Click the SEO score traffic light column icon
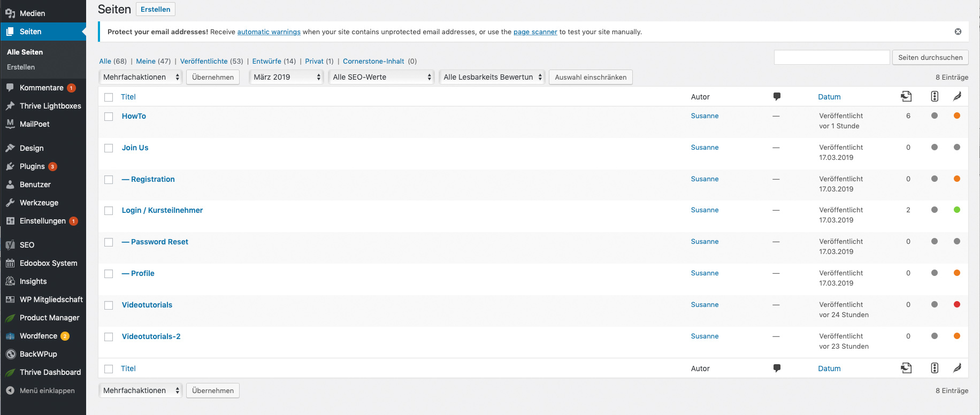Screen dimensions: 980x415 coord(935,96)
